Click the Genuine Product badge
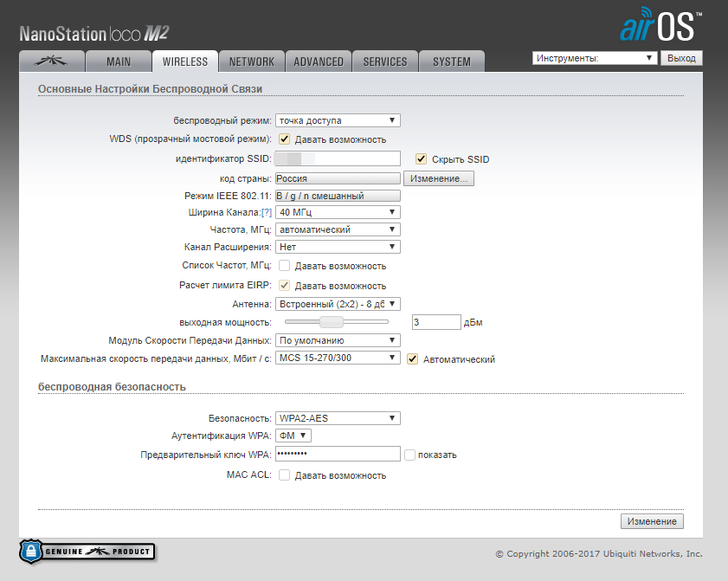The image size is (728, 581). coord(87,552)
